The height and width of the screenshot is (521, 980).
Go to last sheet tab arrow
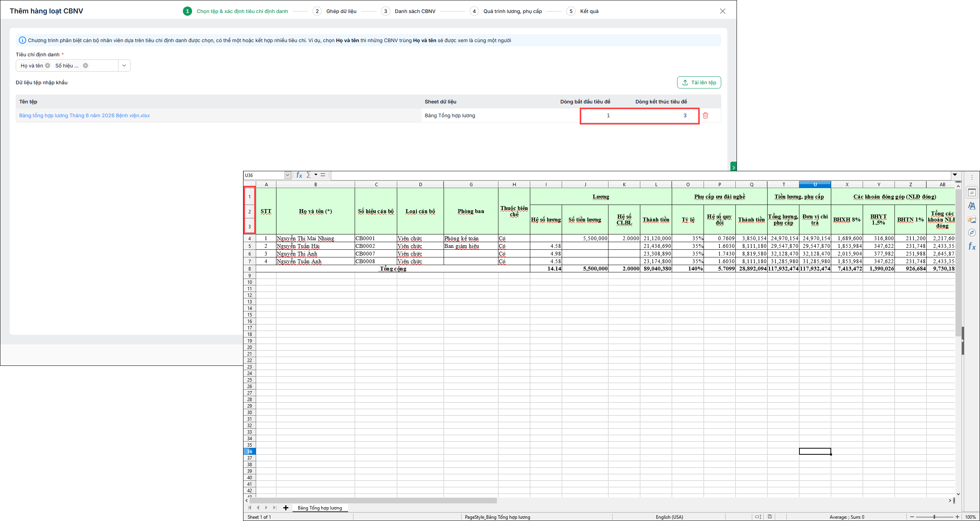point(275,508)
